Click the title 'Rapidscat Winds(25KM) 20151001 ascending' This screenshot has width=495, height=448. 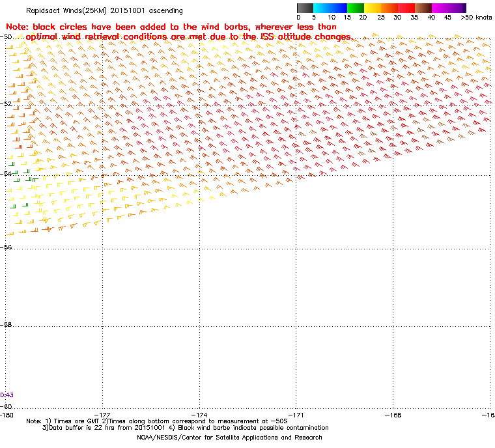pos(104,10)
